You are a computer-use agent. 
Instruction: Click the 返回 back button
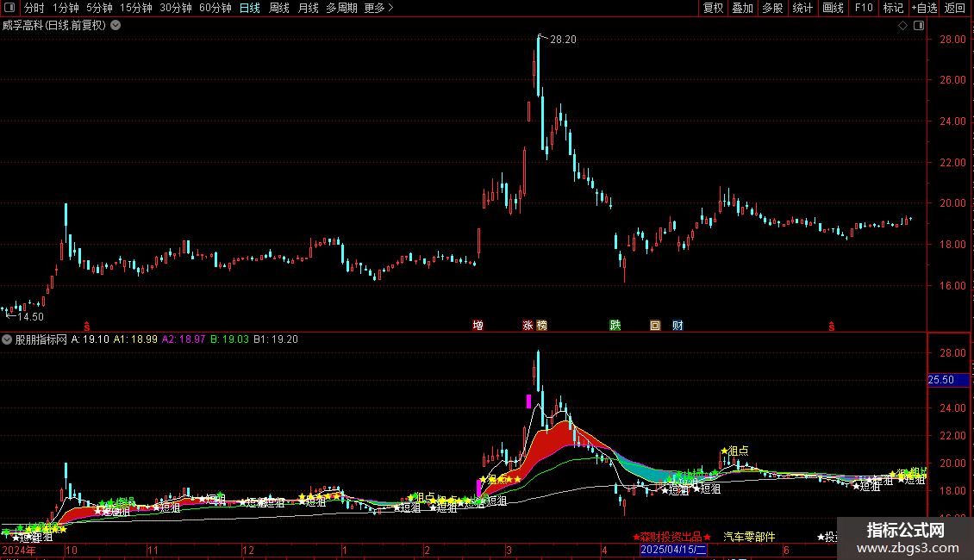click(x=955, y=8)
